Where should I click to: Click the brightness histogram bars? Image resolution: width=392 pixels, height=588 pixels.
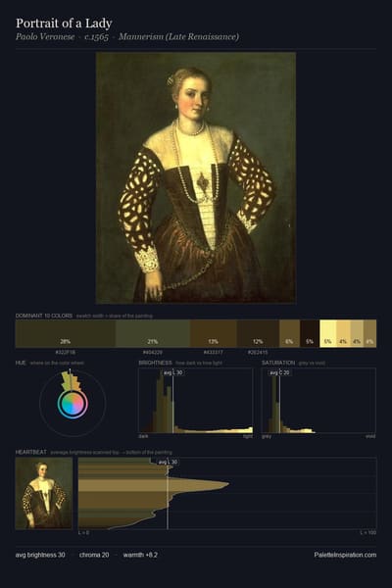pyautogui.click(x=196, y=403)
